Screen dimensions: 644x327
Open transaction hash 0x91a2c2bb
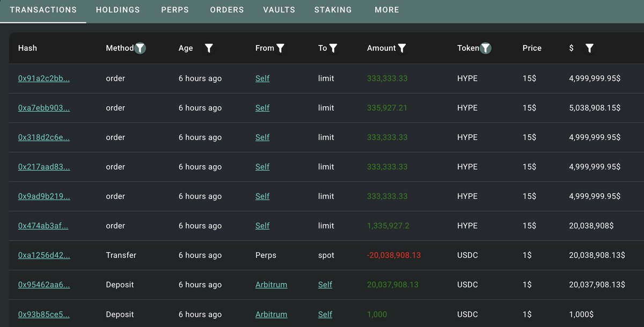[x=44, y=78]
